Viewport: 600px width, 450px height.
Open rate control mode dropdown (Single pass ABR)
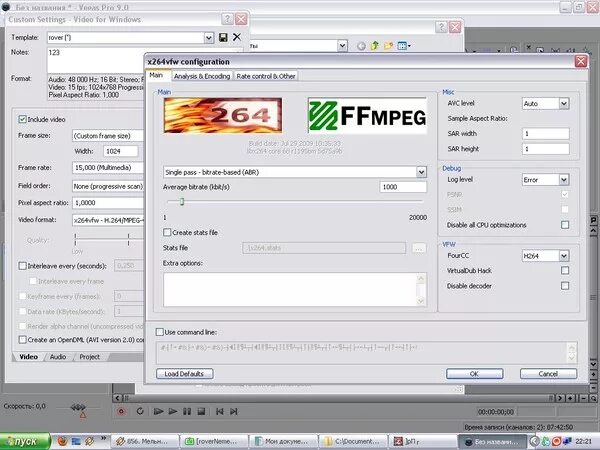click(x=421, y=172)
